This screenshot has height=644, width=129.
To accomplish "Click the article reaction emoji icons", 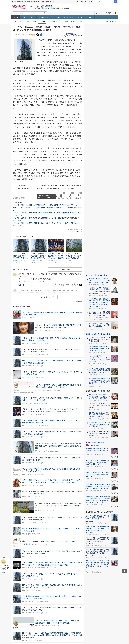I will (33, 35).
